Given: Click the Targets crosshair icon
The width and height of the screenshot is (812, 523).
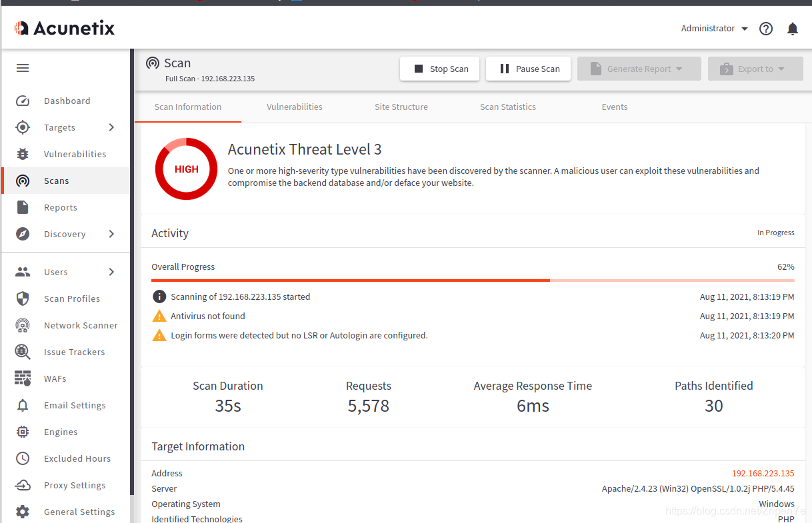Looking at the screenshot, I should click(23, 127).
